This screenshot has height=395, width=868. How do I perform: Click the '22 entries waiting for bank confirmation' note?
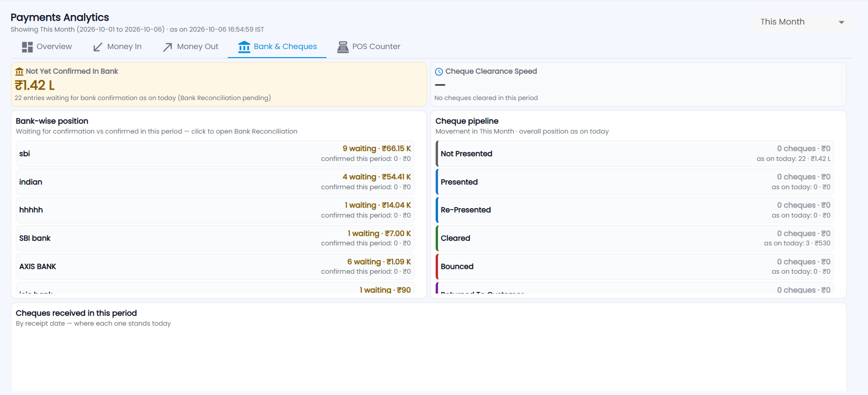point(143,98)
